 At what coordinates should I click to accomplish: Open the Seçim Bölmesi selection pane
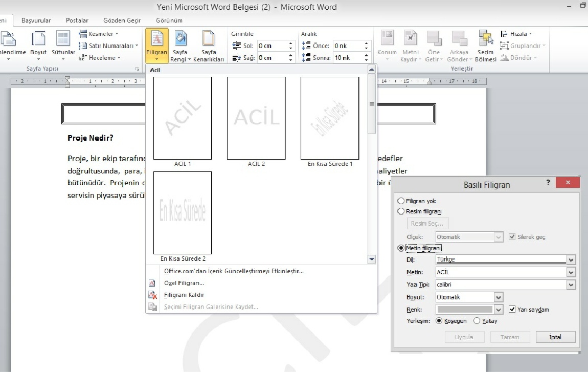coord(486,46)
